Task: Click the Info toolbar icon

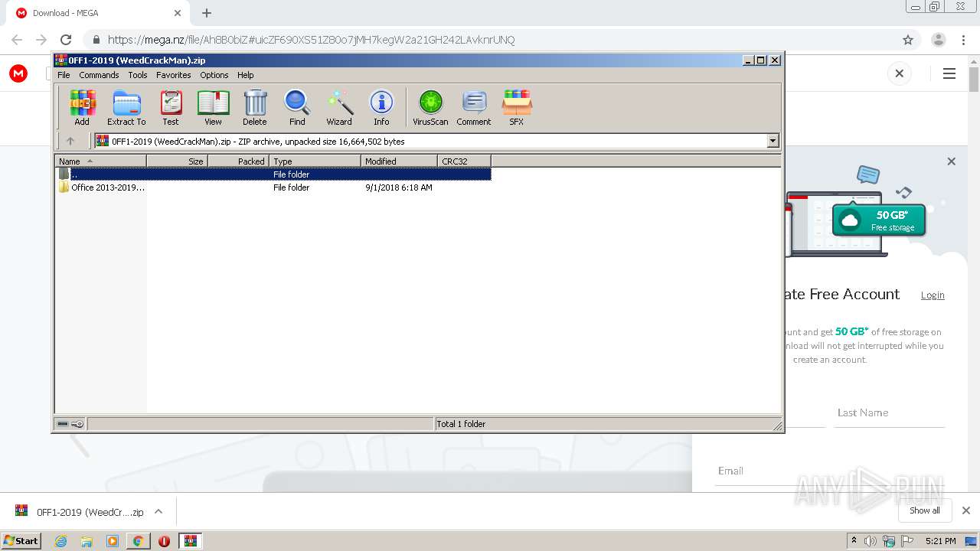Action: (x=381, y=107)
